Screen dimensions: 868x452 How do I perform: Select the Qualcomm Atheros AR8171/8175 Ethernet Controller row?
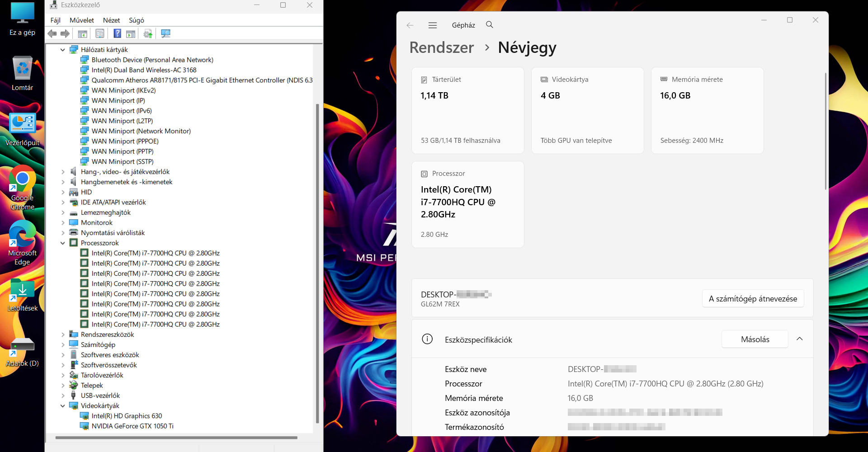pos(202,80)
